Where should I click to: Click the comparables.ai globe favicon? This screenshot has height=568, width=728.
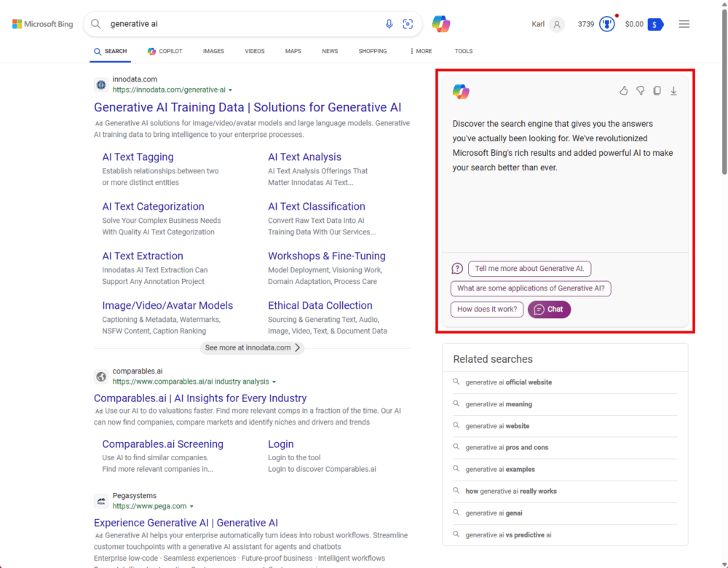tap(100, 376)
